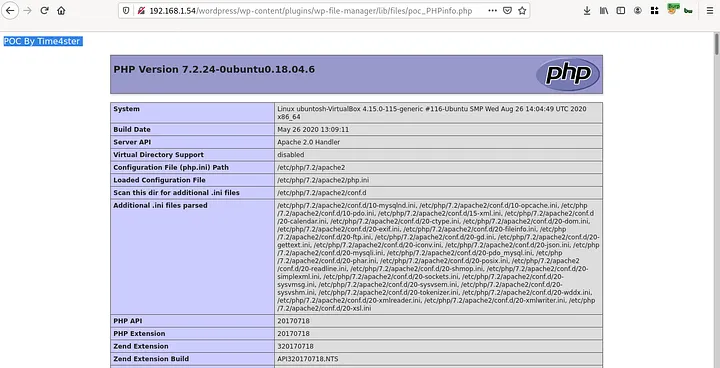Image resolution: width=720 pixels, height=368 pixels.
Task: Bookmark this page with the star
Action: click(x=522, y=11)
